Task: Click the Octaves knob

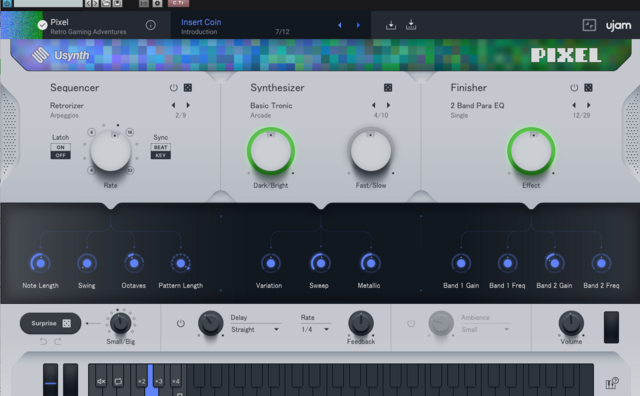Action: tap(134, 263)
